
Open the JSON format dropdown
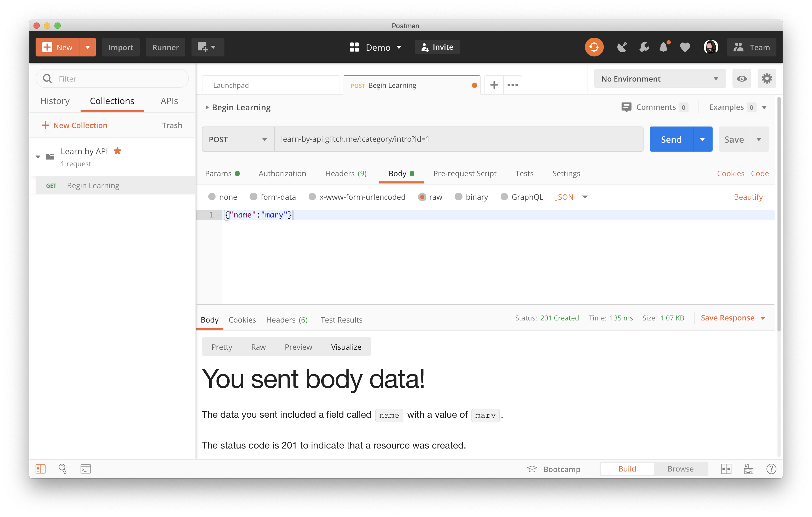coord(572,197)
